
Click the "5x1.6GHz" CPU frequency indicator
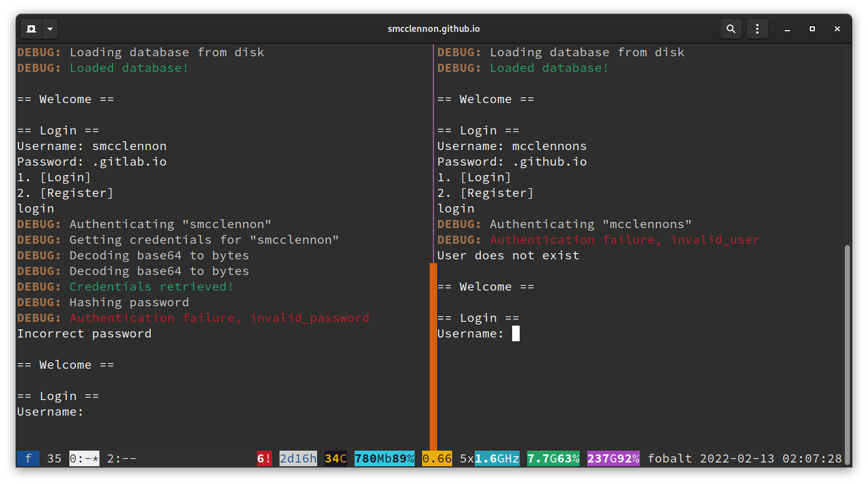pos(497,458)
